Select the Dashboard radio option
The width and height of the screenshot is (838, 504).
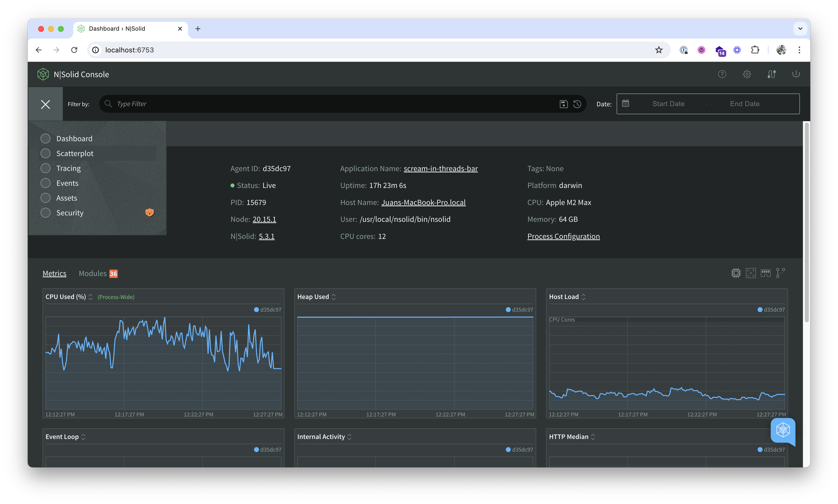coord(46,138)
